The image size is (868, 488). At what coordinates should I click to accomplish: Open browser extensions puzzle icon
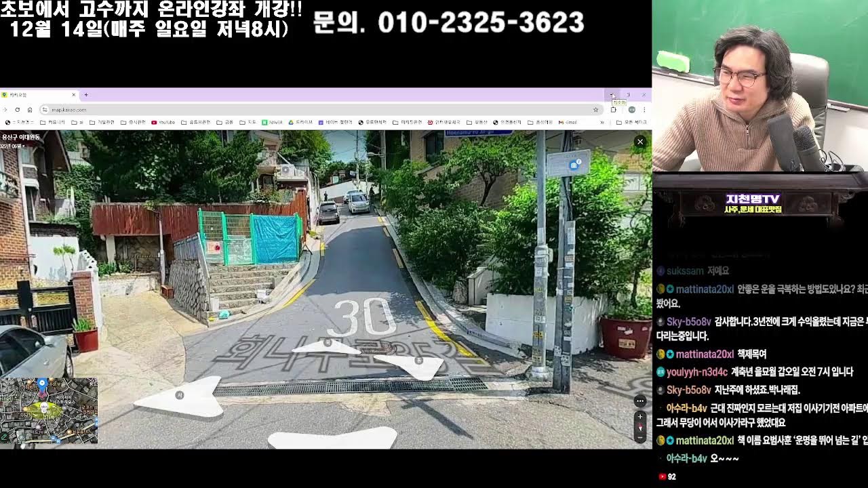coord(613,110)
